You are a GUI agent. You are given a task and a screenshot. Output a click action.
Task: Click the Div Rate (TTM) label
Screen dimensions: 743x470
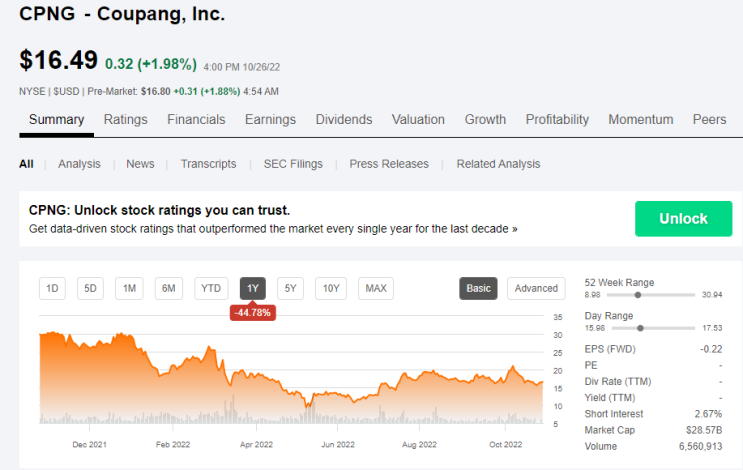[618, 381]
